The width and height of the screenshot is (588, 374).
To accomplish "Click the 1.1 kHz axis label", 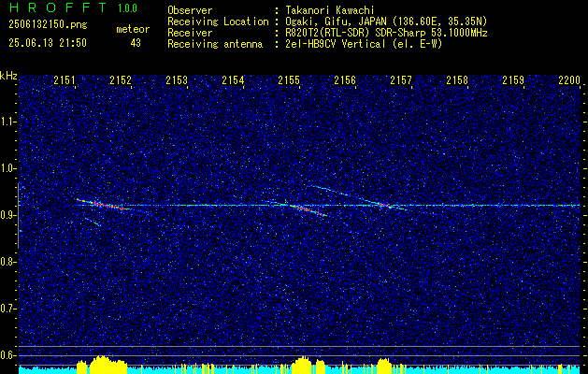I will (7, 122).
